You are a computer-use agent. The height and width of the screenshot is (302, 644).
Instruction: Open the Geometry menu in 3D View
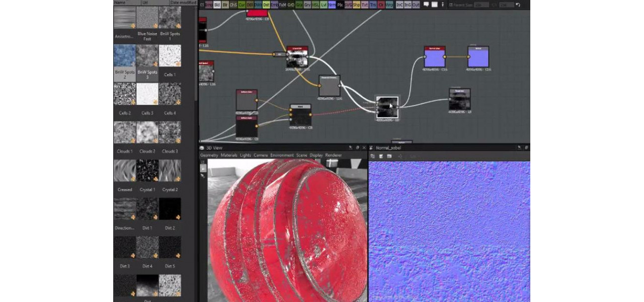pos(209,155)
